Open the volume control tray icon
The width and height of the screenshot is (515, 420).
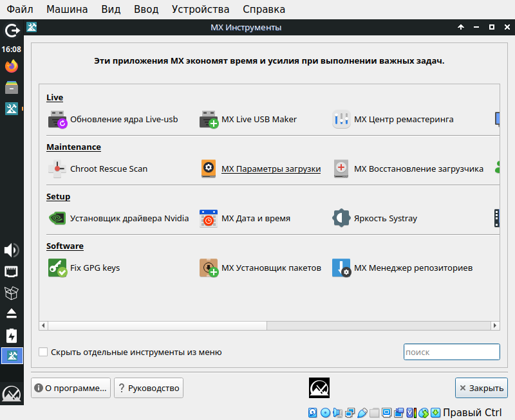pos(12,250)
